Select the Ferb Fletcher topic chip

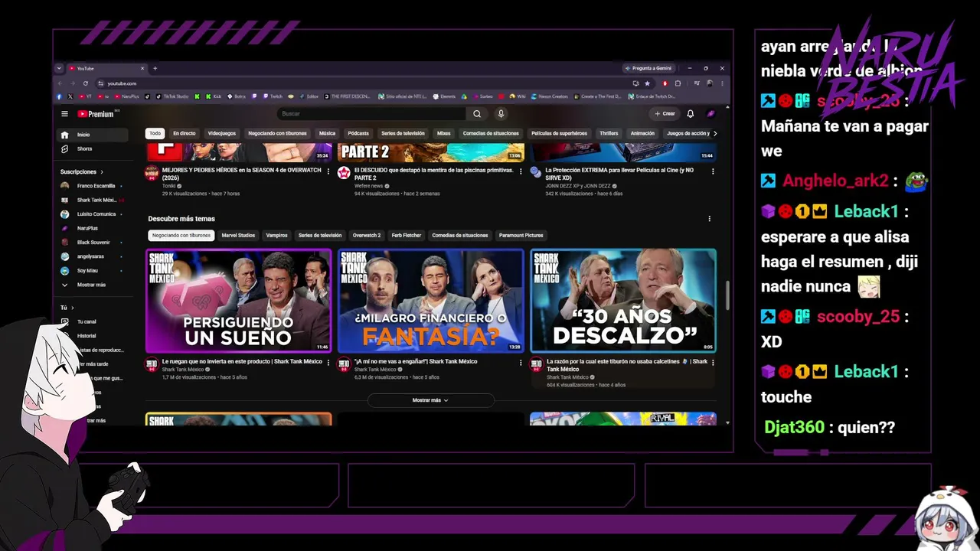407,236
